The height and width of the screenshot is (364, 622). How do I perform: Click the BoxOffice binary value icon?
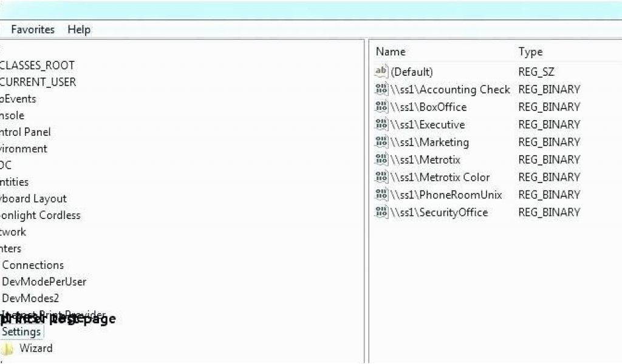381,107
